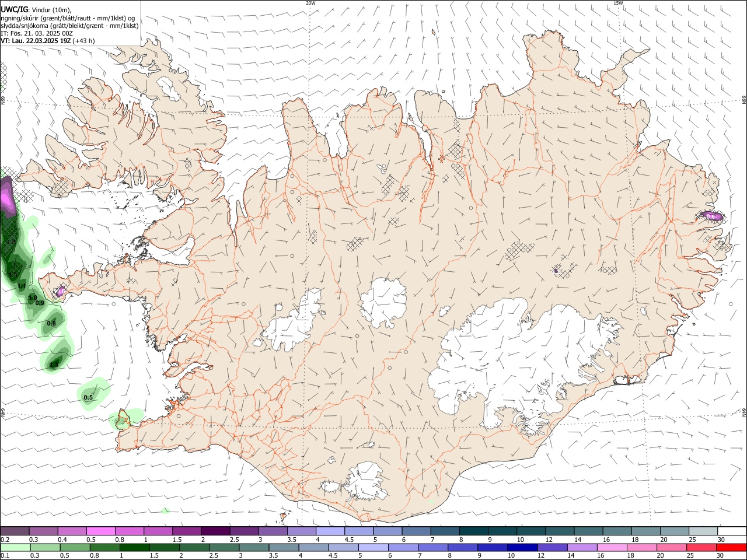
Task: Click the '0.9' rain value on the map
Action: pyautogui.click(x=40, y=303)
